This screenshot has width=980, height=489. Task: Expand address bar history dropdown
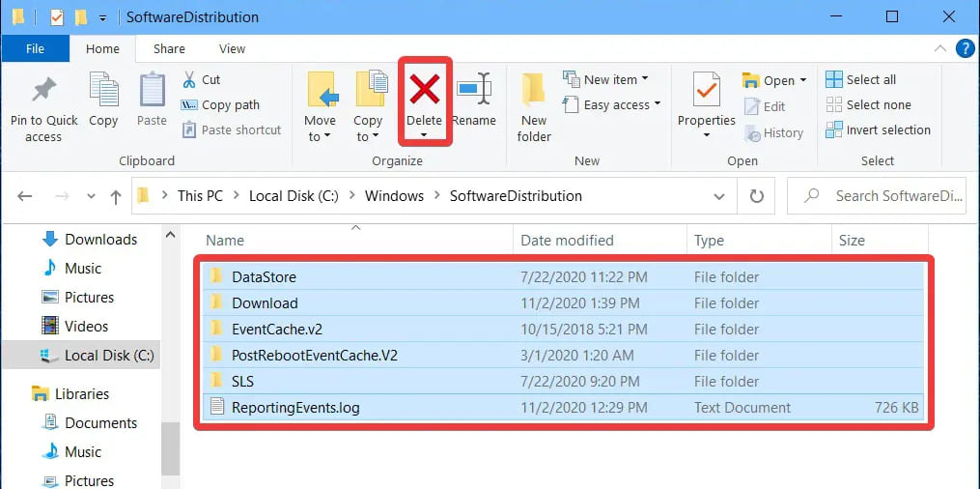pyautogui.click(x=719, y=196)
